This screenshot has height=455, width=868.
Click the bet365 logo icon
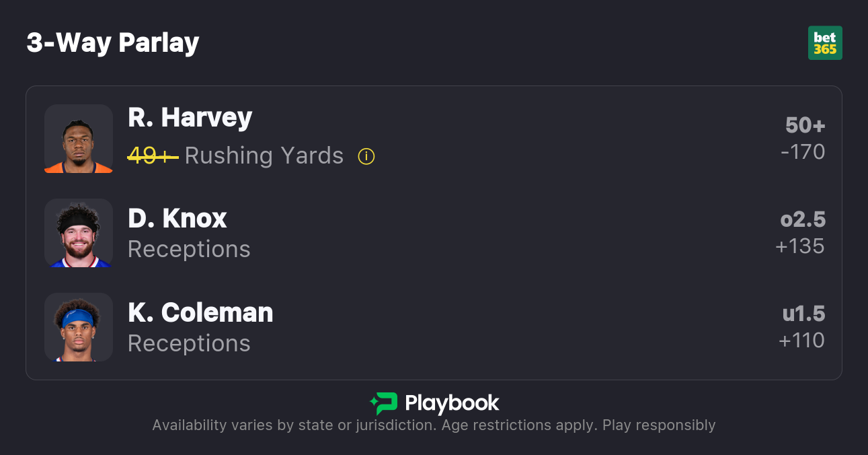tap(825, 43)
